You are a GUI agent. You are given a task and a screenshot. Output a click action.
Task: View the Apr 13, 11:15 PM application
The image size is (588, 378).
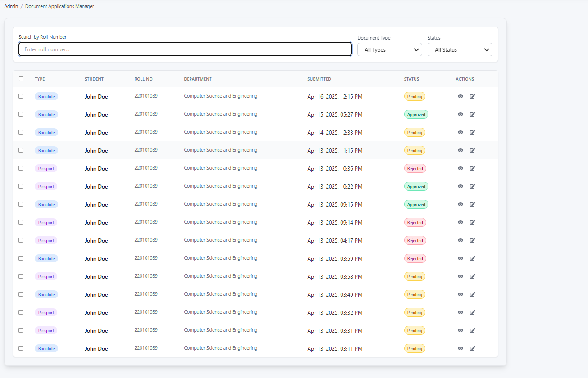tap(460, 150)
